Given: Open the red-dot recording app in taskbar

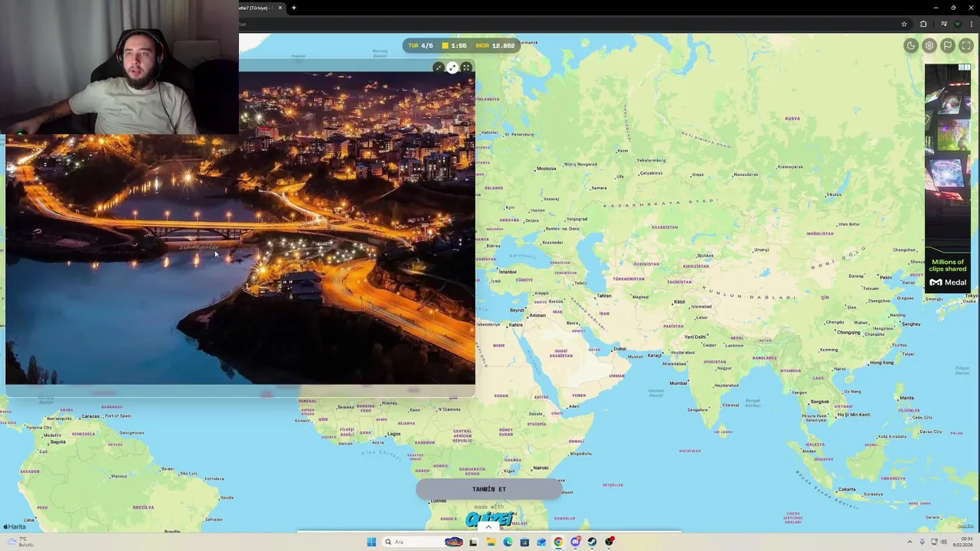Looking at the screenshot, I should coord(609,542).
